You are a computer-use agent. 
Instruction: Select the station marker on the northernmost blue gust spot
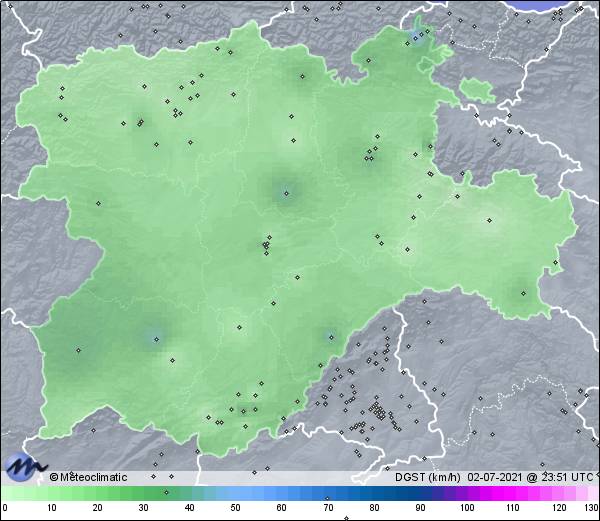coord(415,38)
